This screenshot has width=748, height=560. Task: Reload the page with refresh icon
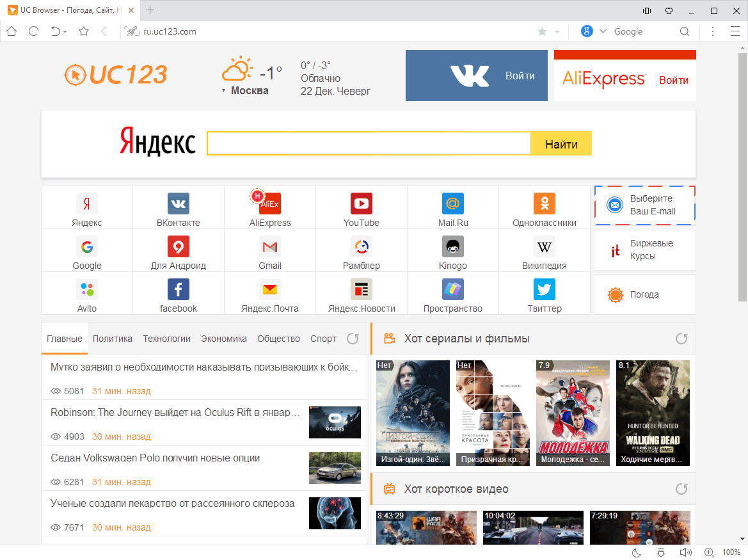click(x=33, y=31)
